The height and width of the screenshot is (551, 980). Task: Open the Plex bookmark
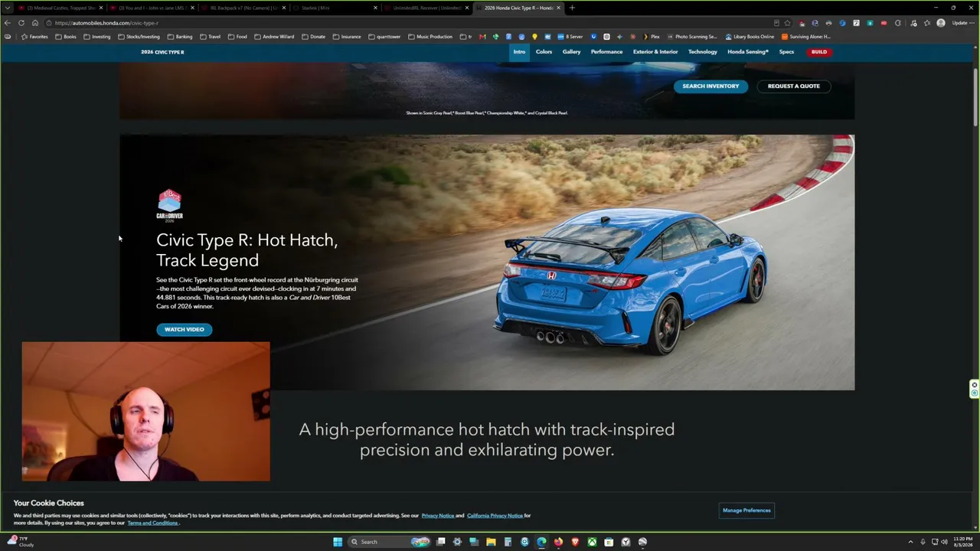click(x=651, y=37)
